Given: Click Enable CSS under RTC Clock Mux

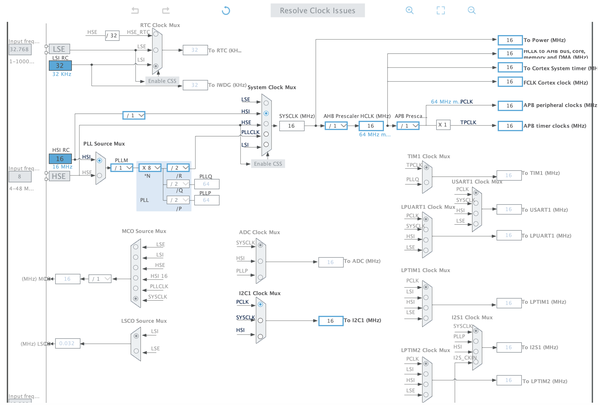Looking at the screenshot, I should point(162,81).
